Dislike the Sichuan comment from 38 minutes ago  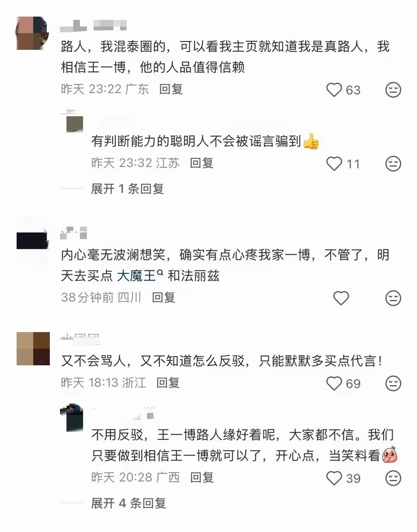coord(393,298)
